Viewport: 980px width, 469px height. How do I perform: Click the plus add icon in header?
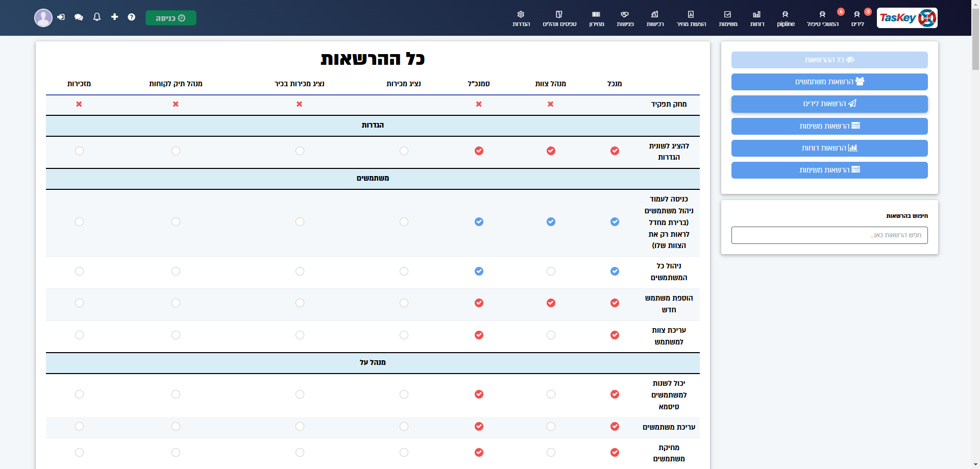tap(114, 17)
